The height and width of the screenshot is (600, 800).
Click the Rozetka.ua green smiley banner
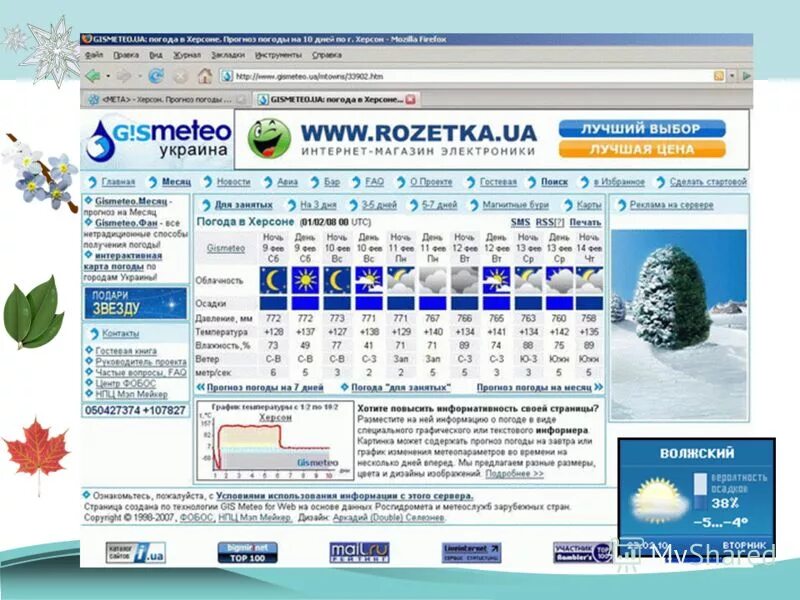coord(269,139)
